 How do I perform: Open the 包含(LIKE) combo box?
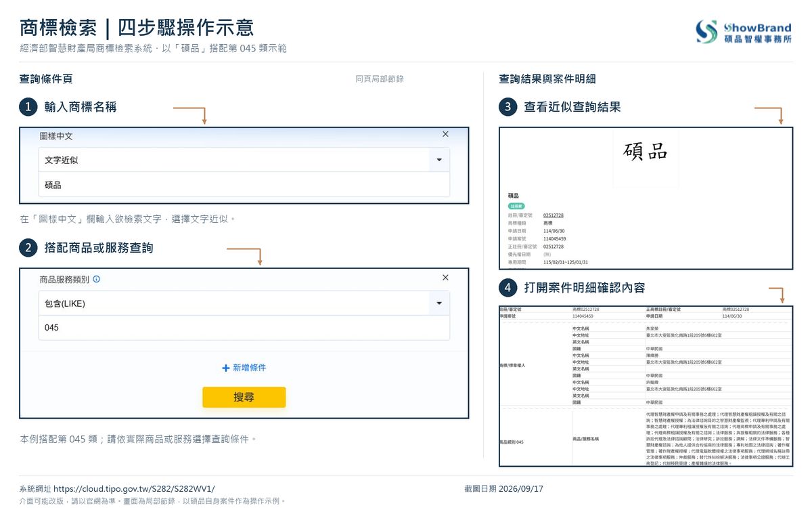(x=244, y=303)
